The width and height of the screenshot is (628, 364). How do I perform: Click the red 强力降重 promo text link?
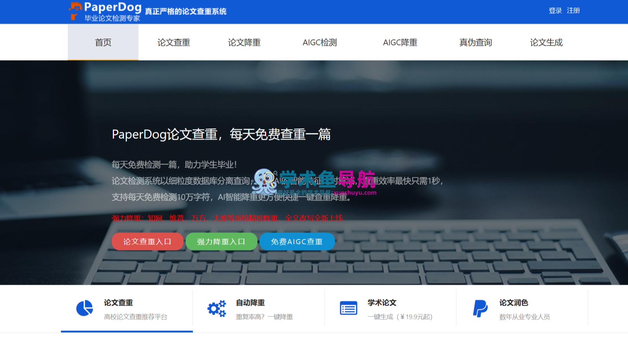(227, 218)
